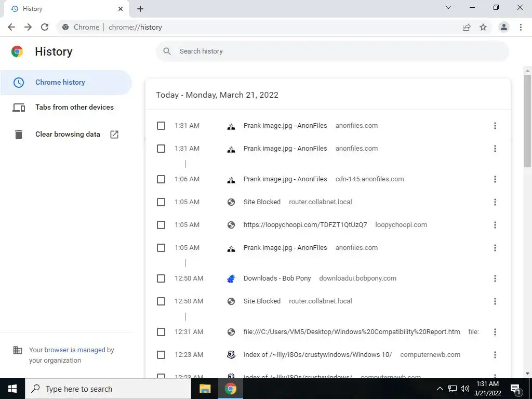This screenshot has height=399, width=532.
Task: Open File Explorer from taskbar
Action: point(205,389)
